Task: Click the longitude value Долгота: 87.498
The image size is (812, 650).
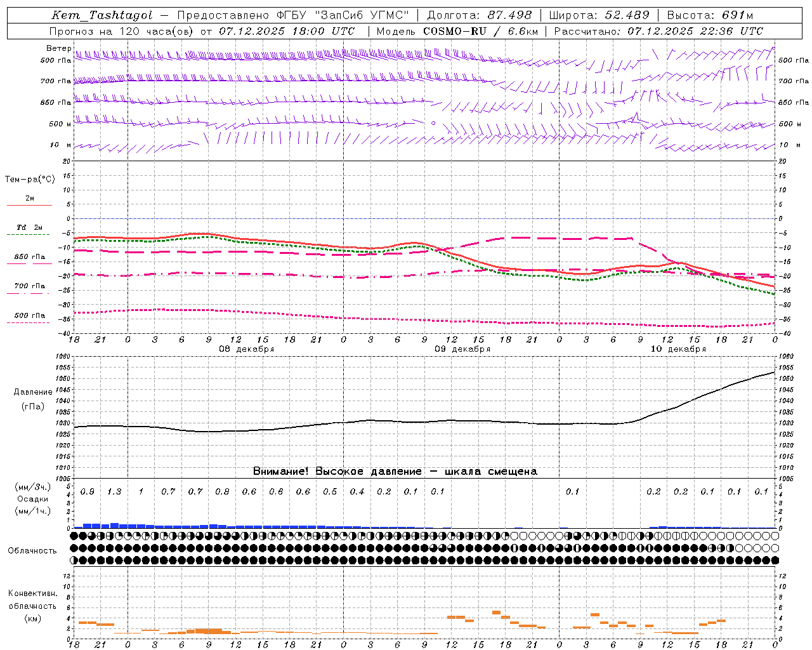Action: [480, 15]
